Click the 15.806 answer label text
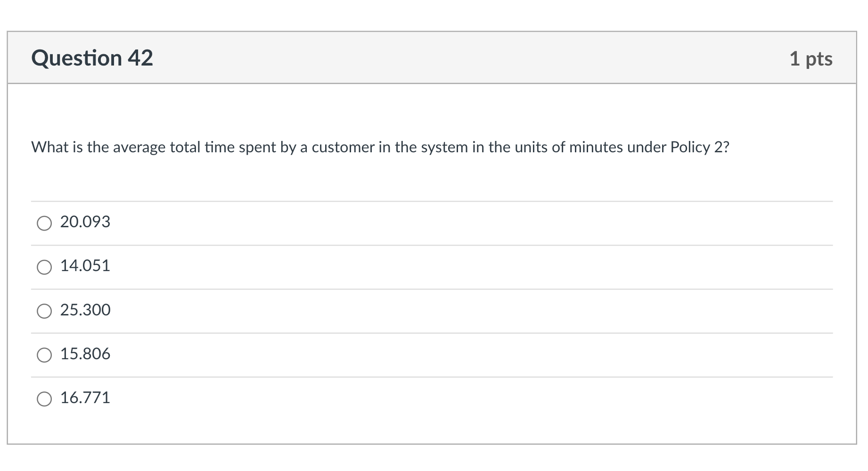 click(85, 354)
